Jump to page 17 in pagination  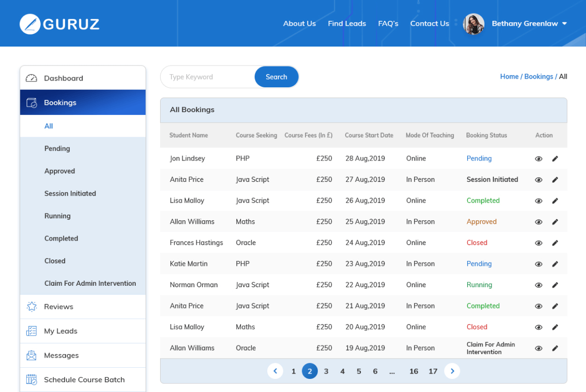[x=433, y=371]
